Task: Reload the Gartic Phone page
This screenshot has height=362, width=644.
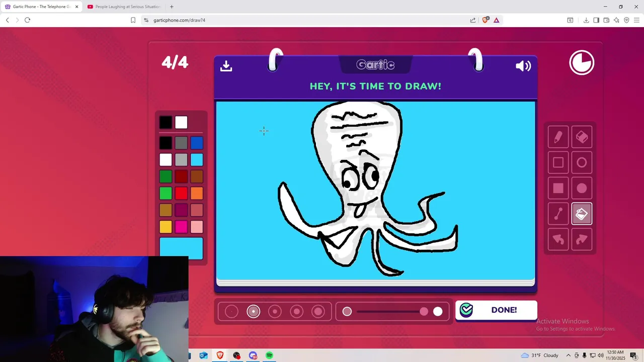Action: pos(27,20)
